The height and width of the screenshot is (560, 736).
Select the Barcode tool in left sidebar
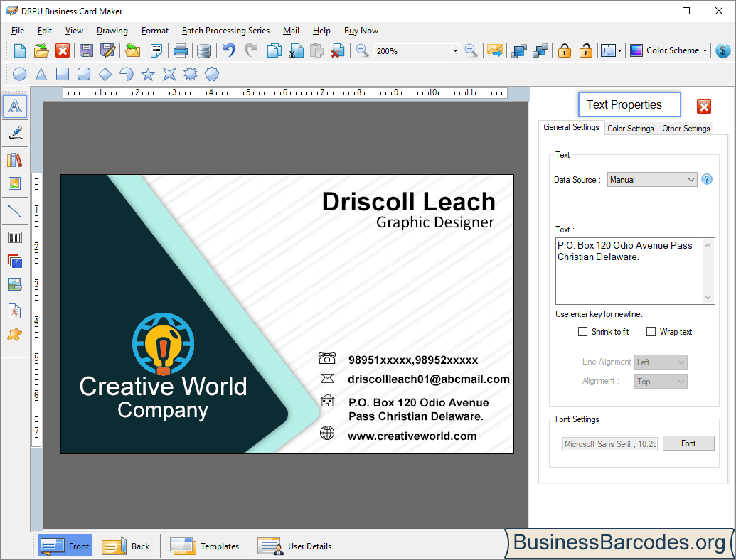tap(15, 237)
